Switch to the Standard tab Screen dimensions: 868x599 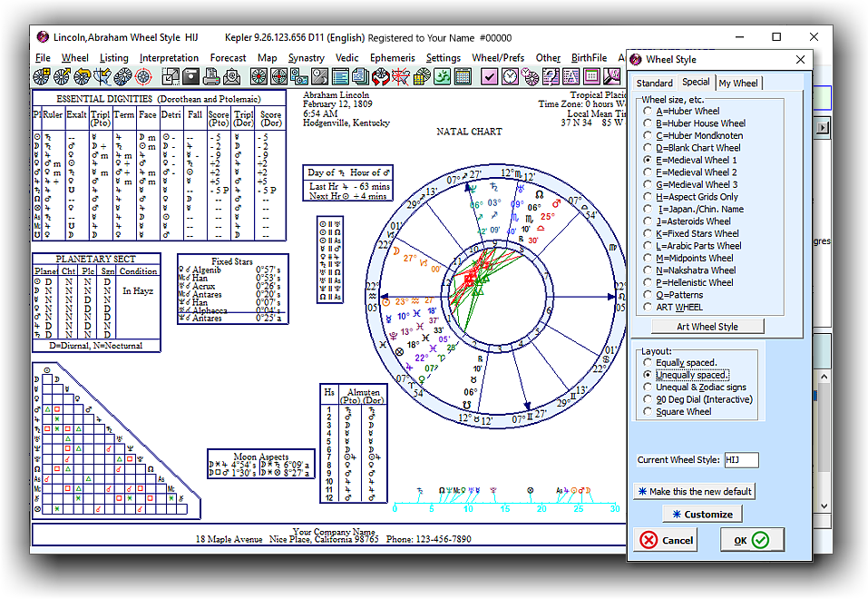654,83
